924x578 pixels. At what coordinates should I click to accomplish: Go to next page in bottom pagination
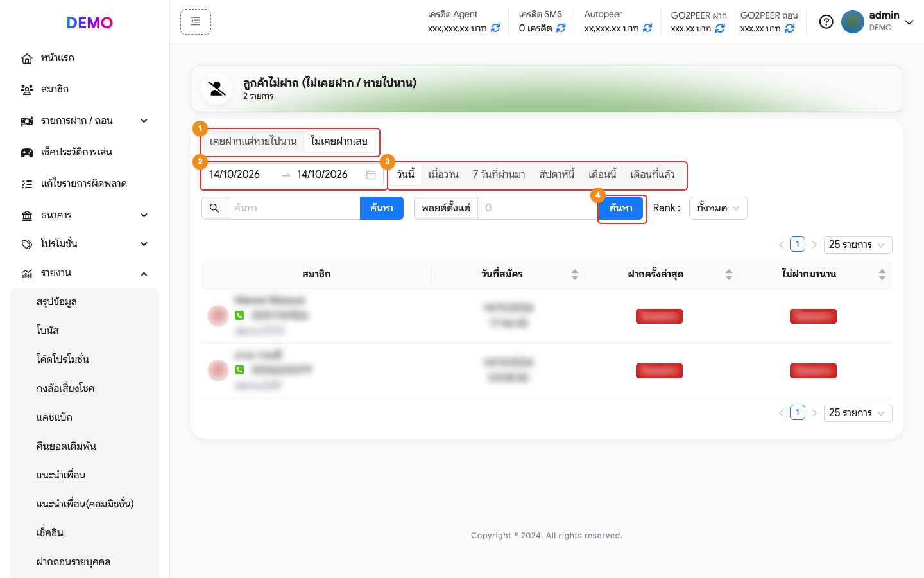pyautogui.click(x=814, y=413)
